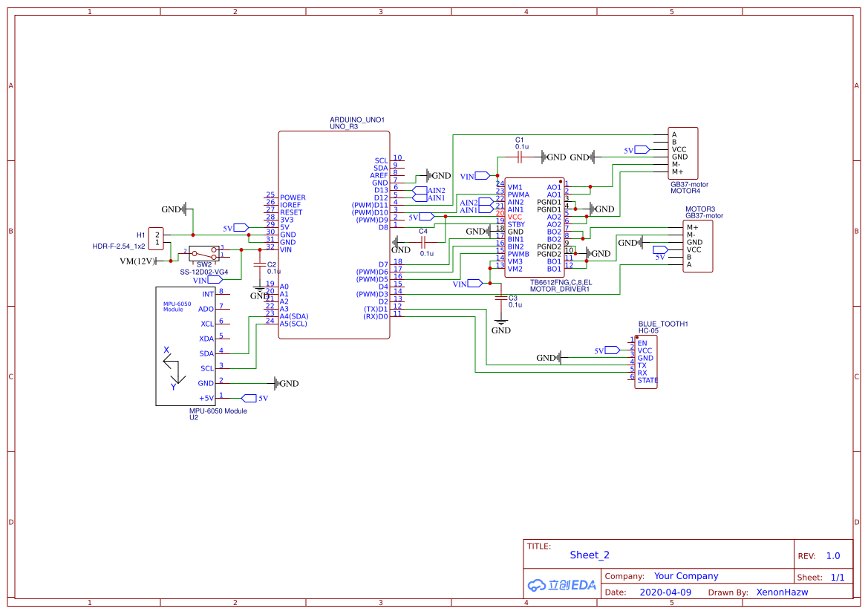This screenshot has width=868, height=614.
Task: Select the H1 two-pin header symbol
Action: (156, 238)
